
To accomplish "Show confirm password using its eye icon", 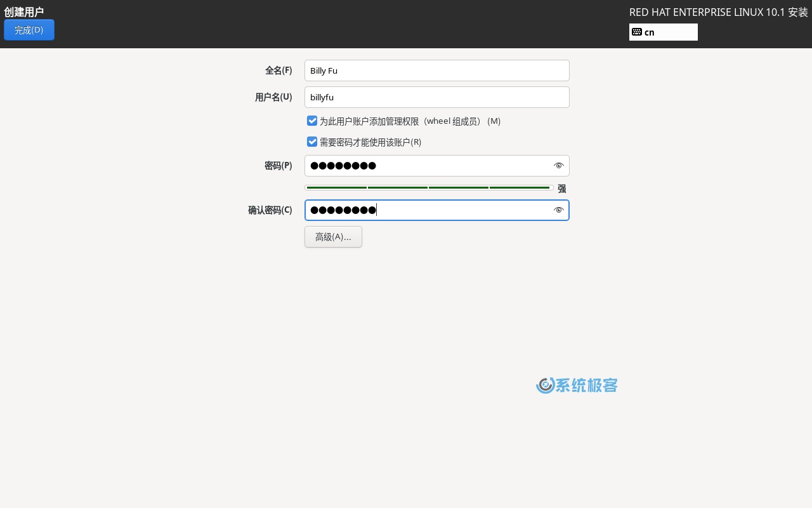I will point(558,210).
